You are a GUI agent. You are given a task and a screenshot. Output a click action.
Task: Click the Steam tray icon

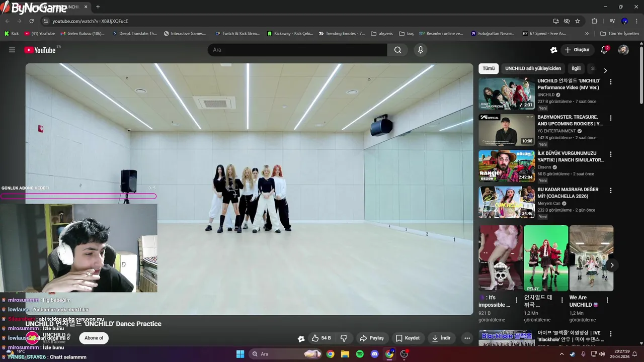click(x=572, y=354)
